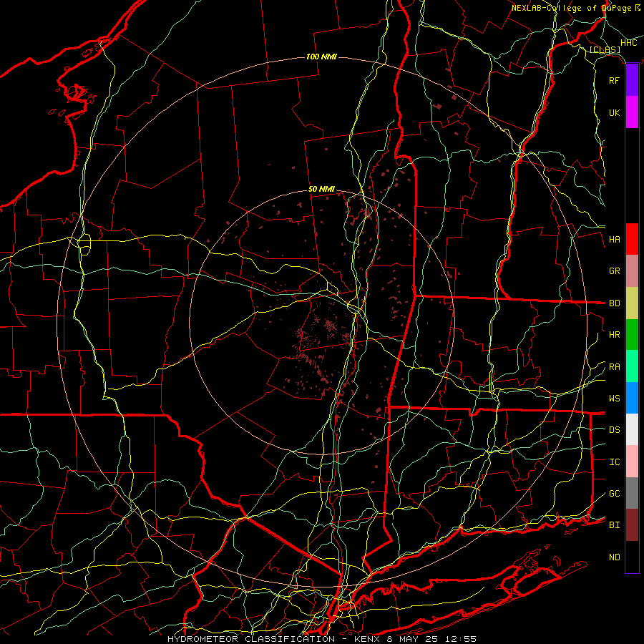Click the GR legend label text
The height and width of the screenshot is (644, 644).
615,271
